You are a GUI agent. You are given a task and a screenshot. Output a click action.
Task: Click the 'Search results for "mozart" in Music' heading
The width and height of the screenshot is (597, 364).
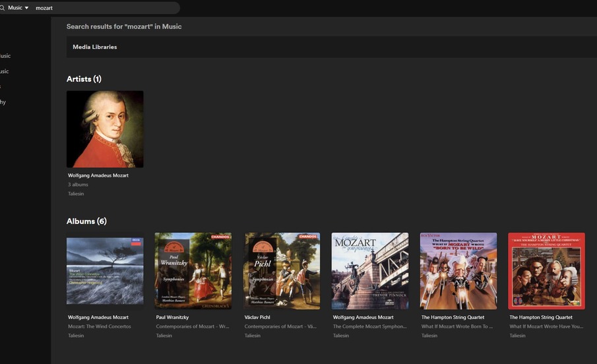124,26
